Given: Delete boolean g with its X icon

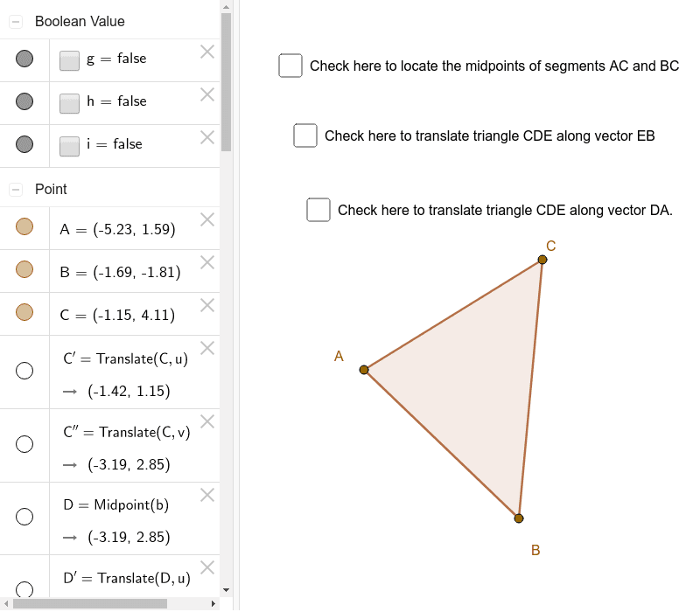Looking at the screenshot, I should 207,52.
